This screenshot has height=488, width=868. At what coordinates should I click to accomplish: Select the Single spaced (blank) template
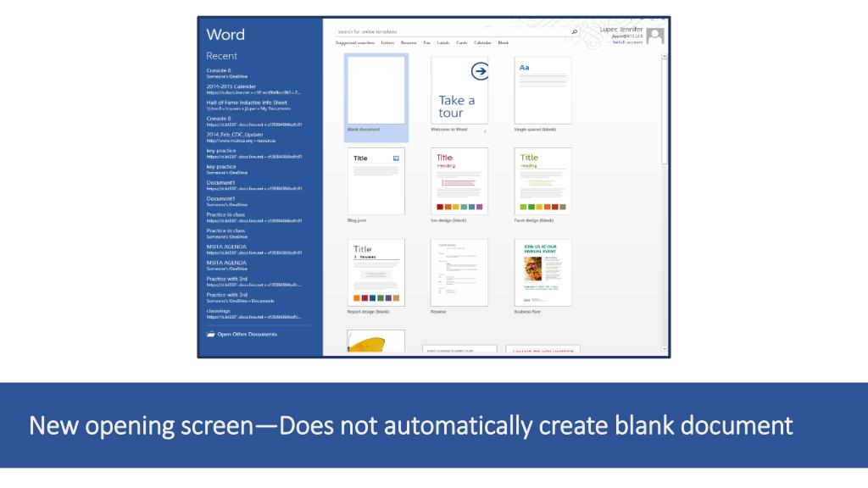[542, 91]
